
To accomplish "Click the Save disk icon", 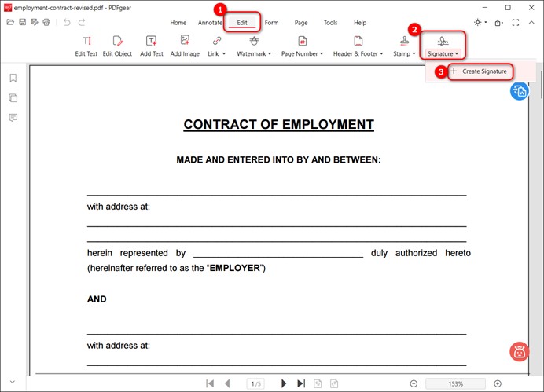I will pyautogui.click(x=23, y=23).
